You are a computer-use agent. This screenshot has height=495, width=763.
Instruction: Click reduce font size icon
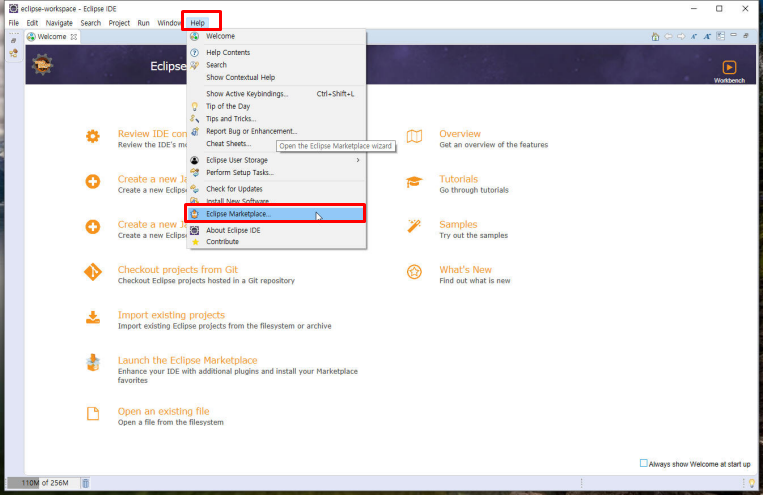694,37
